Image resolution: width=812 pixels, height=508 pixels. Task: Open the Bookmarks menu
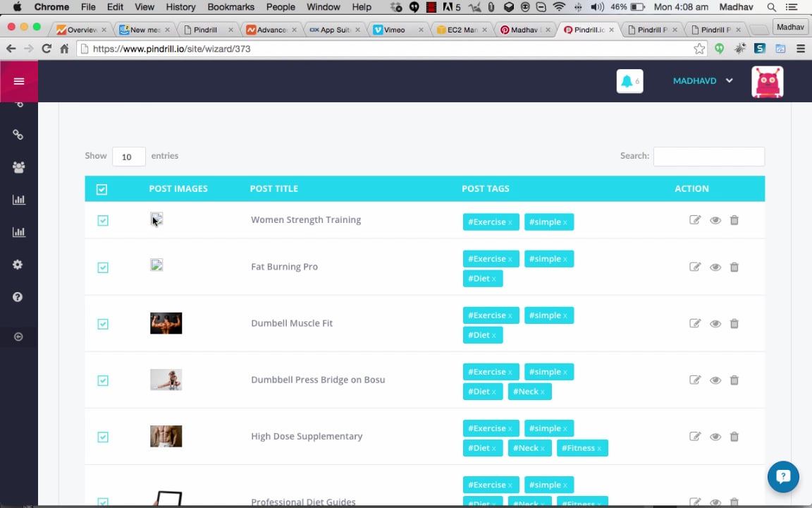(x=230, y=7)
